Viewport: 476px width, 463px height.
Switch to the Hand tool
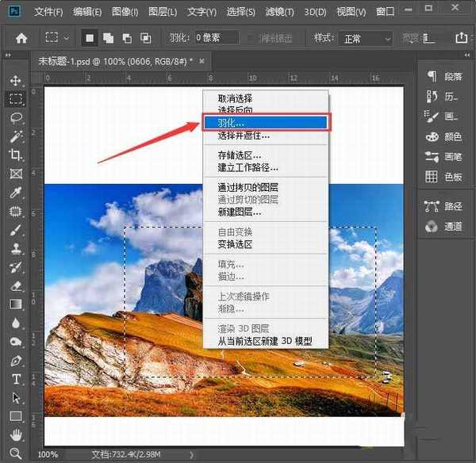click(16, 434)
